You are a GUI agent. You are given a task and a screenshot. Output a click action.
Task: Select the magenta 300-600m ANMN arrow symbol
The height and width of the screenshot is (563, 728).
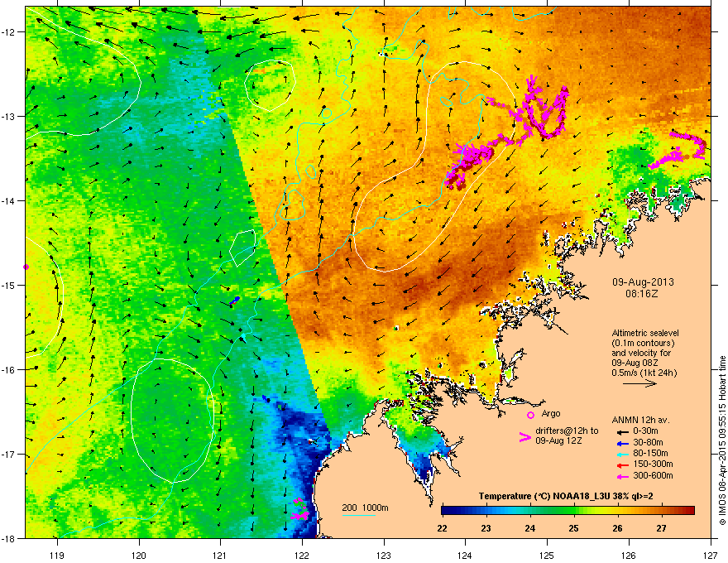tap(622, 477)
